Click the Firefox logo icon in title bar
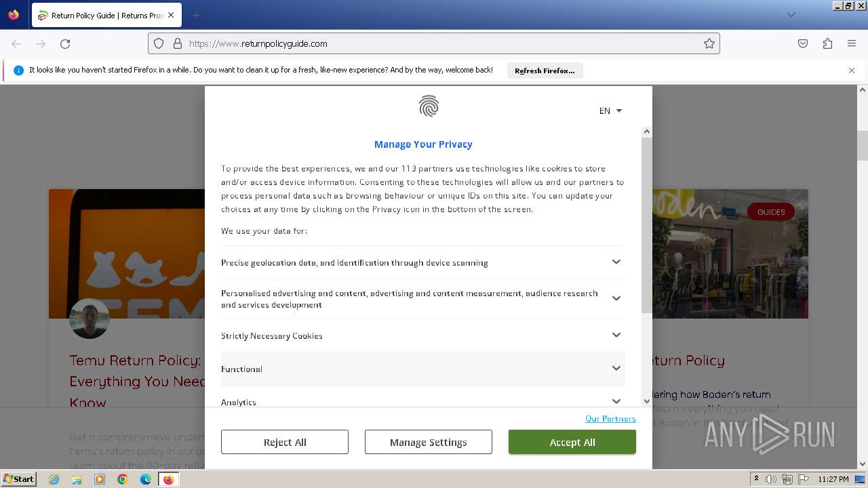Viewport: 868px width, 488px height. point(14,14)
